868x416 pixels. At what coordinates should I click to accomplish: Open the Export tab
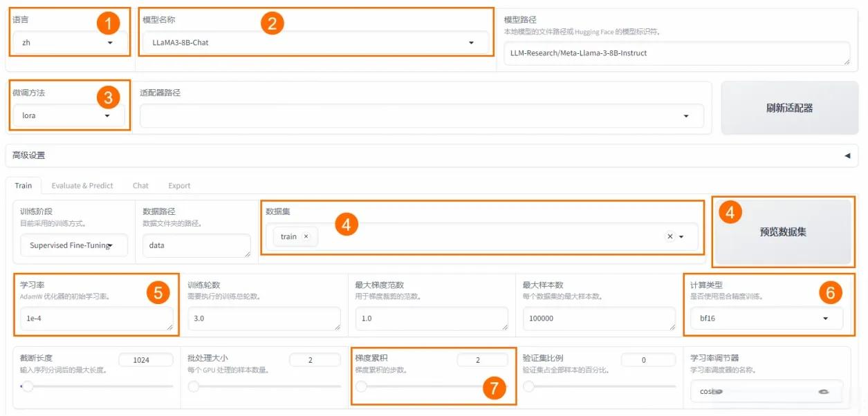coord(179,185)
